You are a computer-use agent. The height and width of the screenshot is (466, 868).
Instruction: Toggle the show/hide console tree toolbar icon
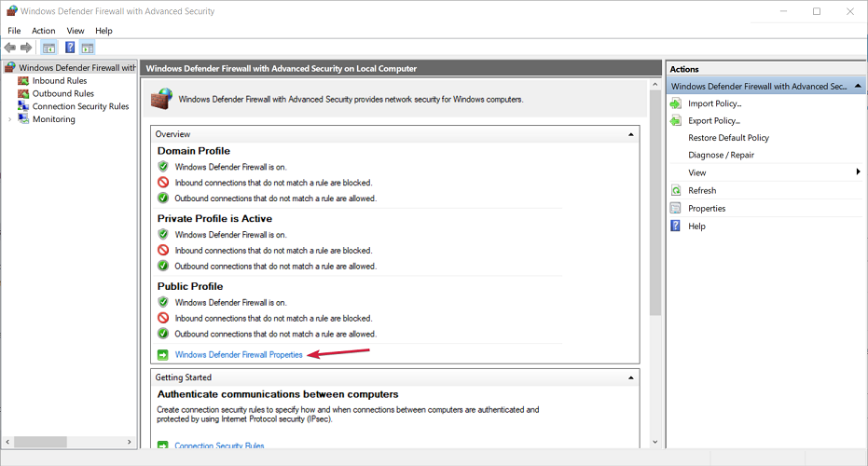(x=48, y=48)
